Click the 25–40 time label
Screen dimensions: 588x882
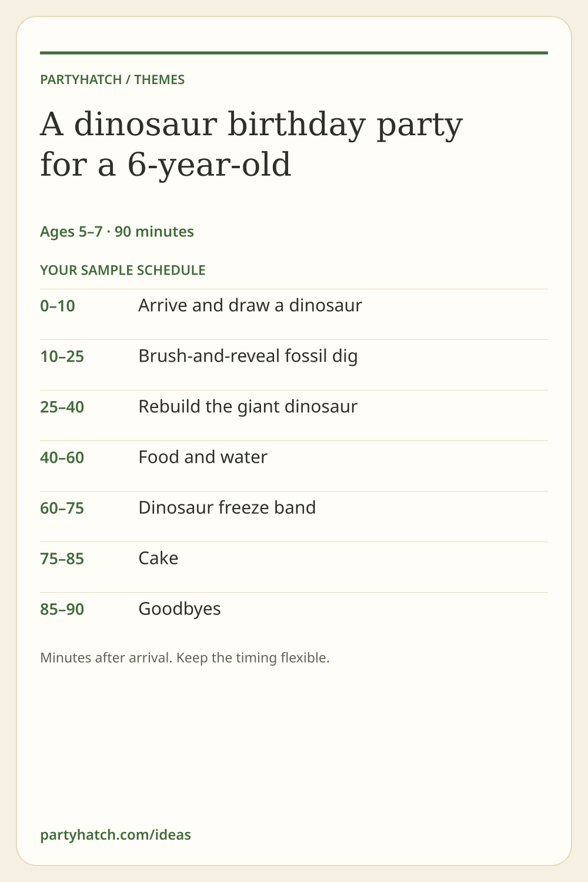pos(62,407)
